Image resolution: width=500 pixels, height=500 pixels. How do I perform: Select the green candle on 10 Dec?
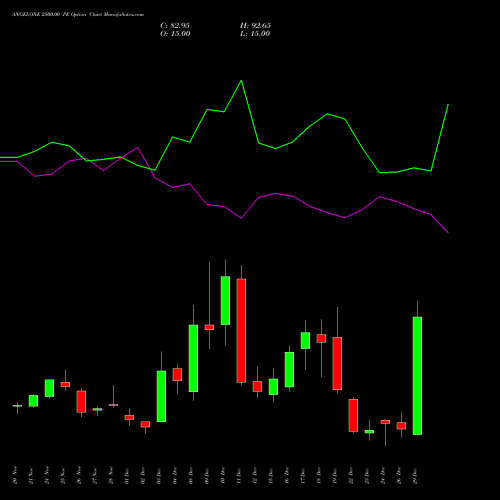pyautogui.click(x=225, y=300)
